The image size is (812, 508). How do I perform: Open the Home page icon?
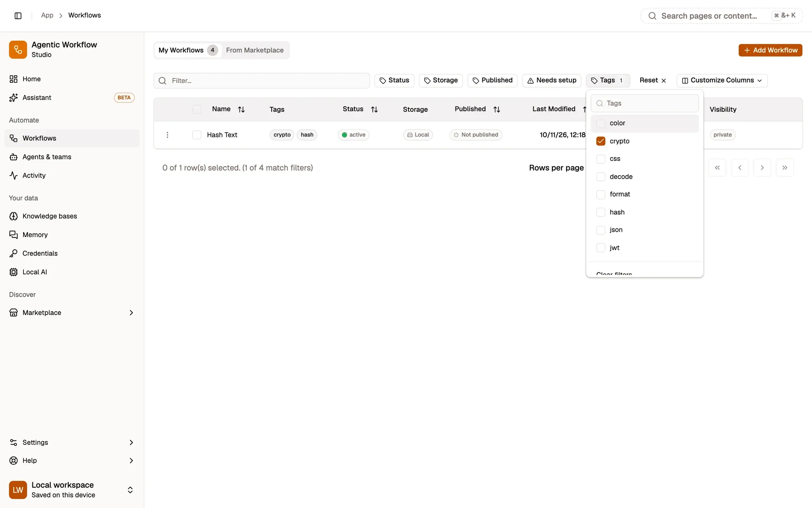[x=13, y=79]
